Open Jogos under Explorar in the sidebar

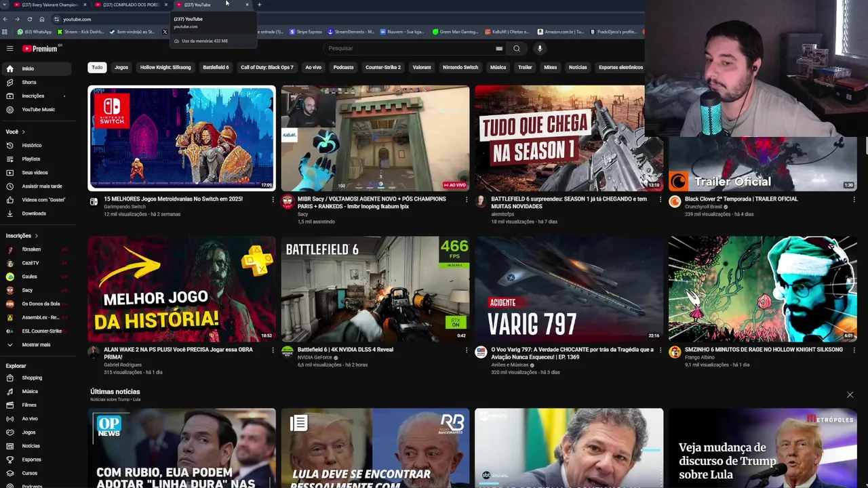click(37, 432)
